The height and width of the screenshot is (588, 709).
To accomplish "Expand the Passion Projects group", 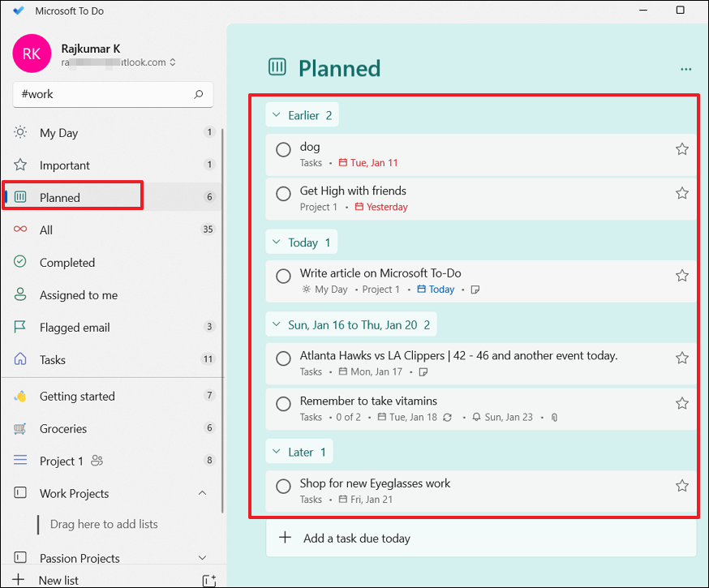I will point(203,558).
